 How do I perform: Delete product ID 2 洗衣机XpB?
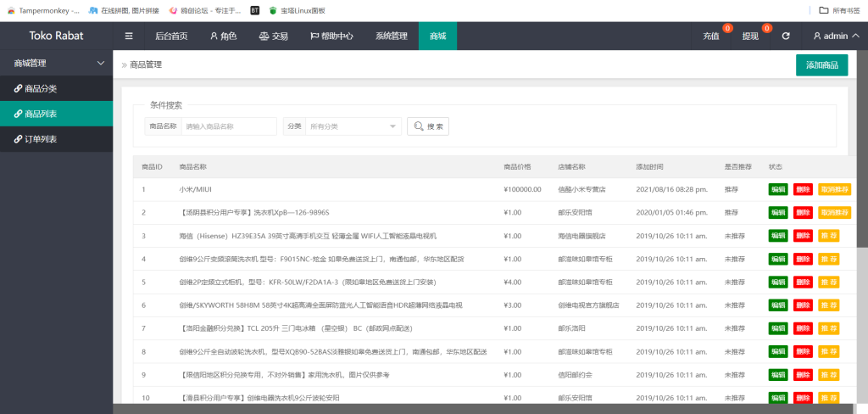pos(804,213)
